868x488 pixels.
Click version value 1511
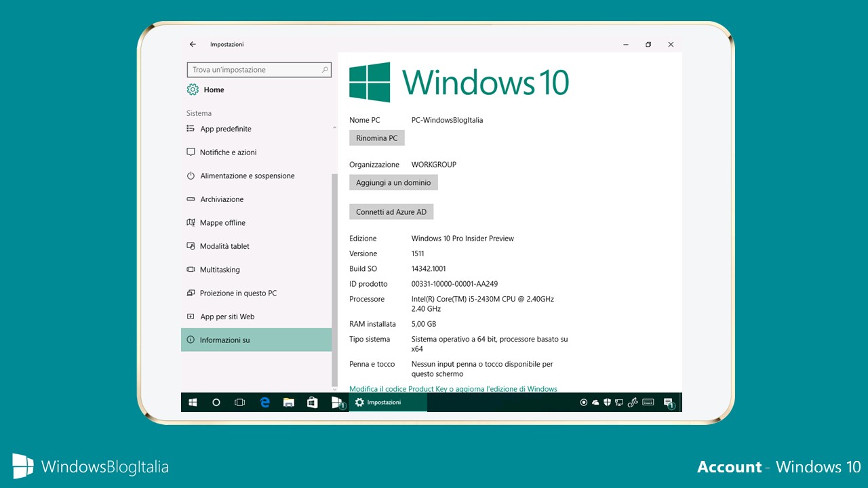click(x=418, y=253)
